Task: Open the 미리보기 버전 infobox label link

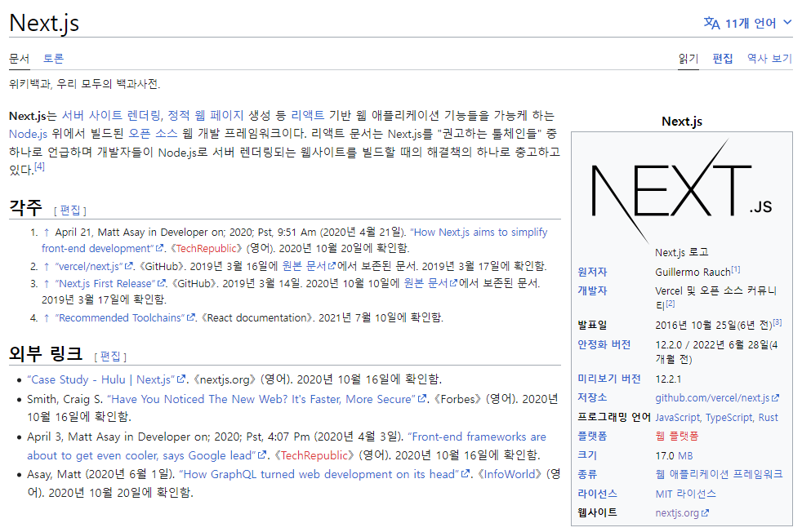Action: coord(609,379)
